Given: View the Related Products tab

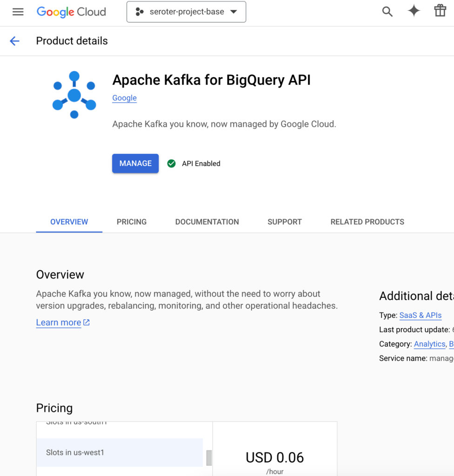Looking at the screenshot, I should [x=367, y=222].
